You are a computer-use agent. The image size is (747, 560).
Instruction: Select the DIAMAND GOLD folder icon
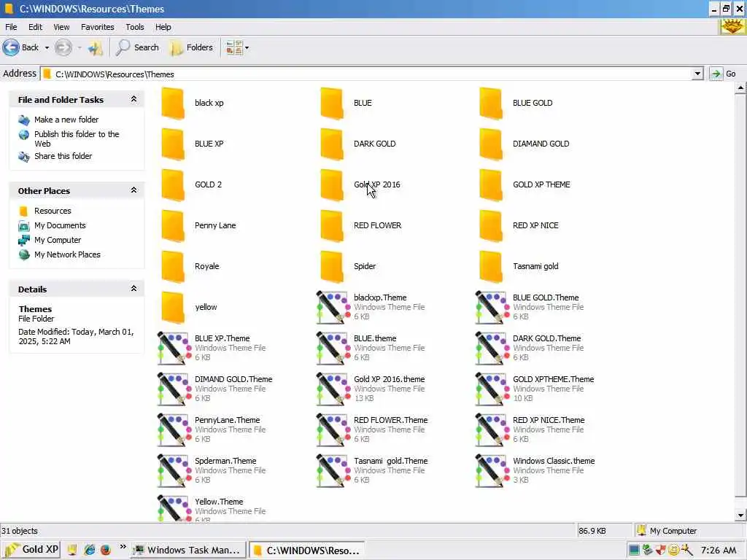click(491, 144)
